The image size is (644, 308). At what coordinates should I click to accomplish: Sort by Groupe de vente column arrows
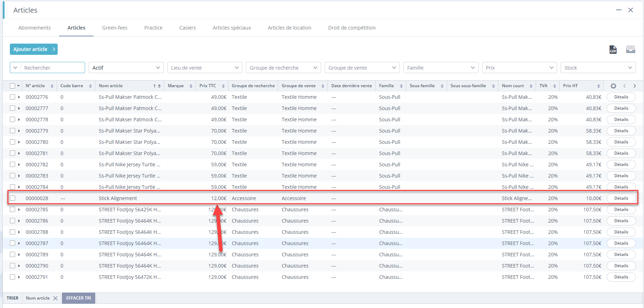[323, 86]
